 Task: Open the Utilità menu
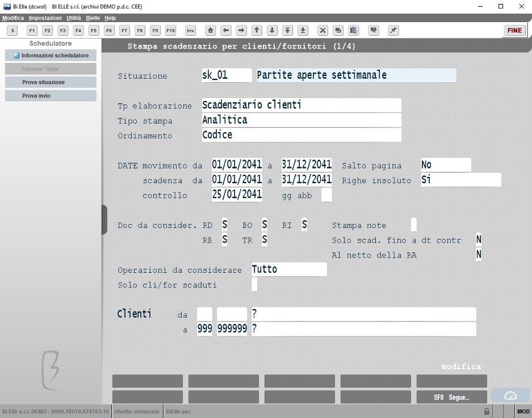coord(74,18)
